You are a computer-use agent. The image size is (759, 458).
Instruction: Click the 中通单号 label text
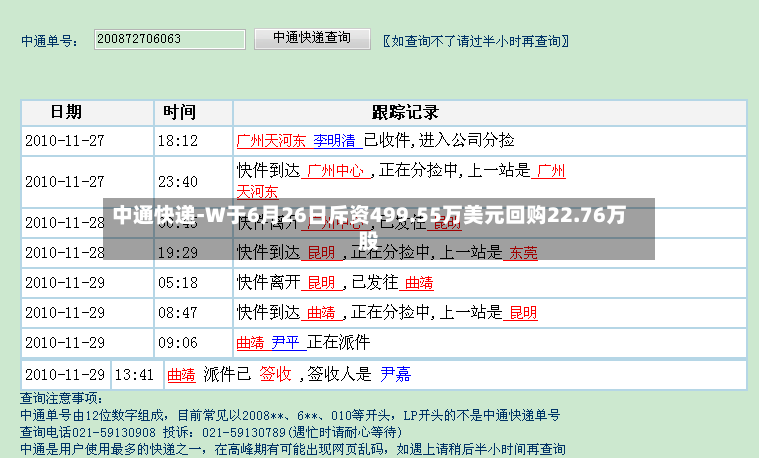tap(48, 41)
